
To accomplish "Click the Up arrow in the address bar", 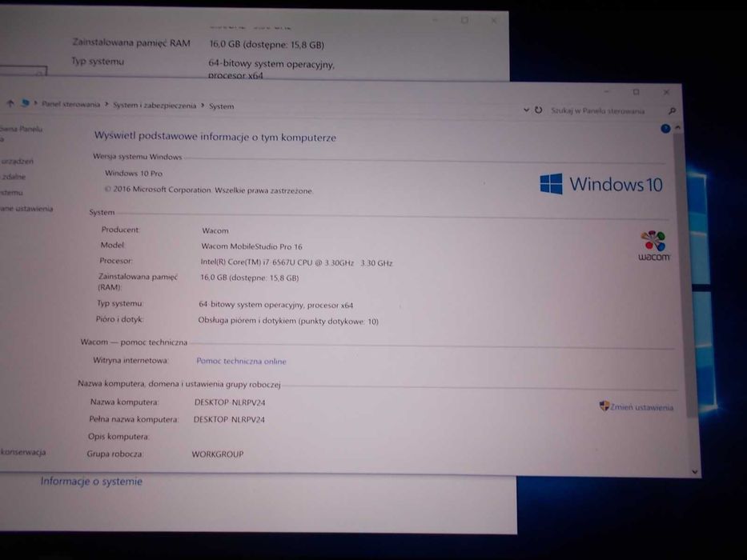I will click(x=10, y=103).
